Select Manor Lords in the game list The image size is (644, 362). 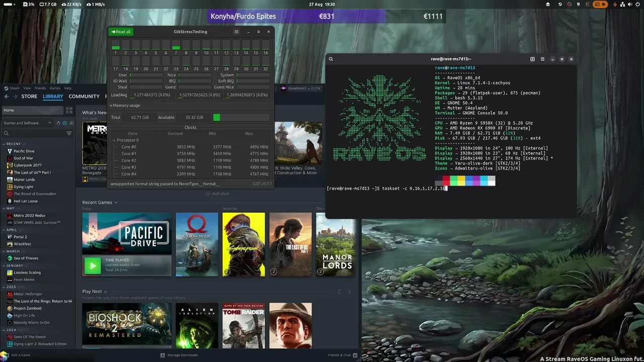(24, 179)
